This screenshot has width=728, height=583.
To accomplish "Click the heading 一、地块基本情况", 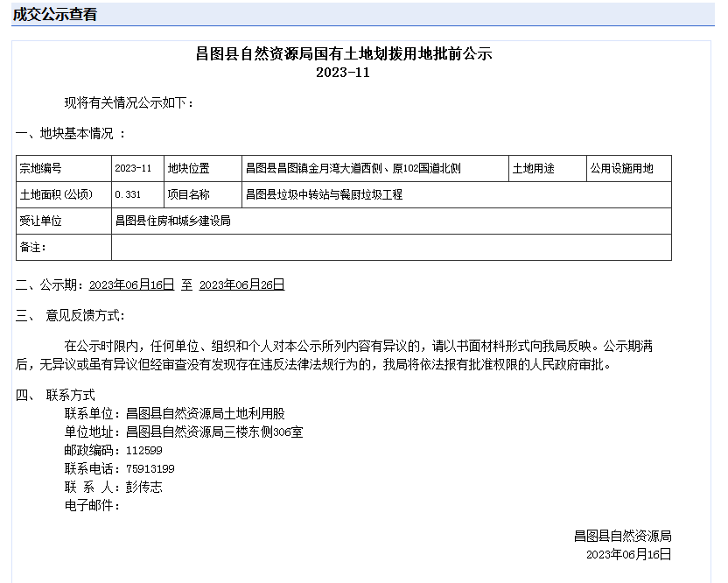I will pyautogui.click(x=70, y=134).
